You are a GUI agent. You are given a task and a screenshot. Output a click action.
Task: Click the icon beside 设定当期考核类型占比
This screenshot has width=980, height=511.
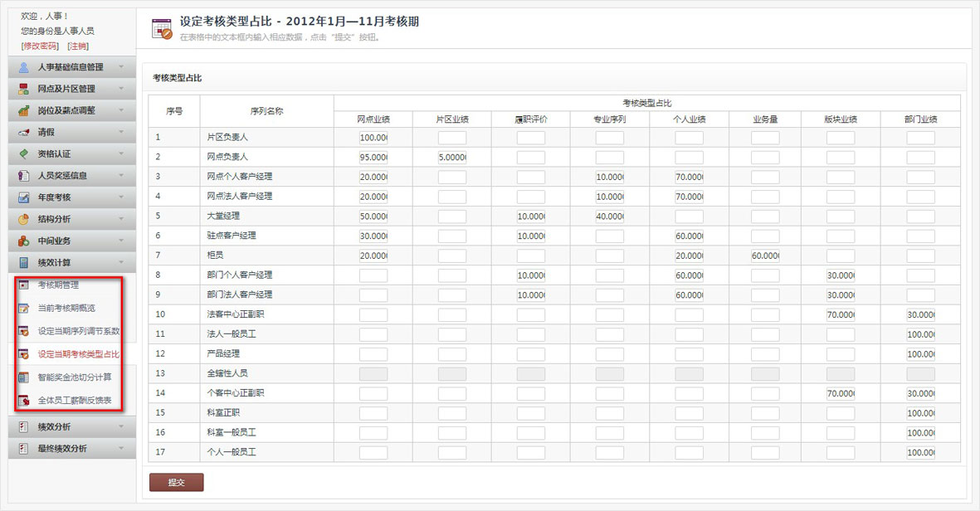click(24, 354)
